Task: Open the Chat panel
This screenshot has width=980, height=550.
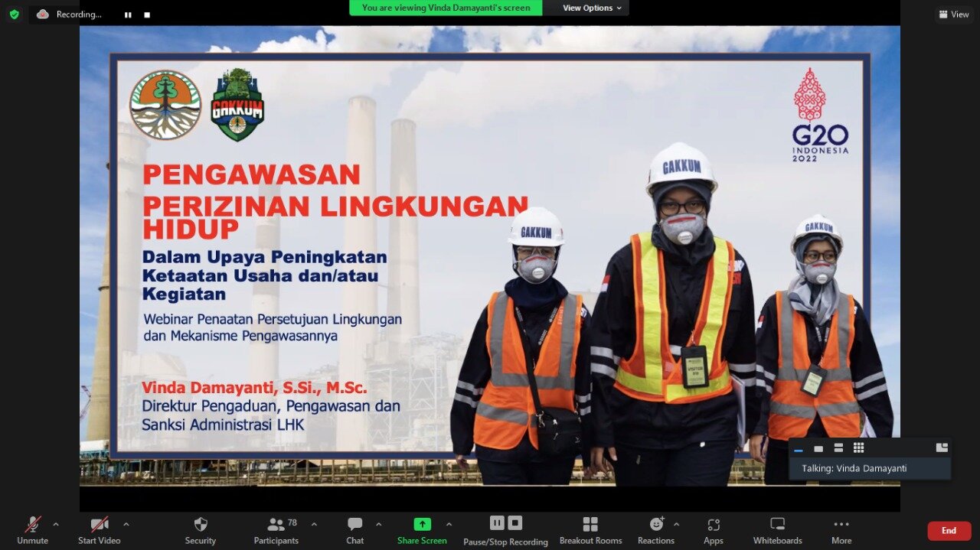Action: click(354, 530)
